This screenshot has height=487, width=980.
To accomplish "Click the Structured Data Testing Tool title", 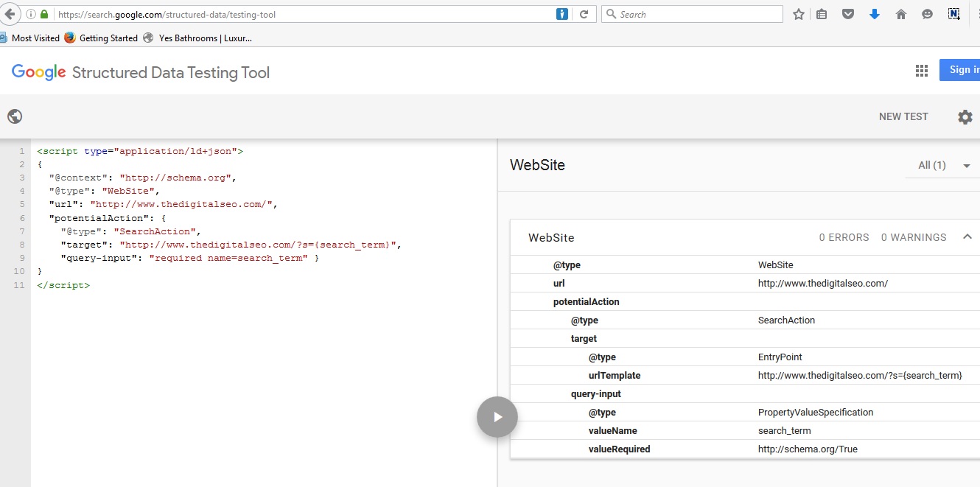I will point(171,72).
